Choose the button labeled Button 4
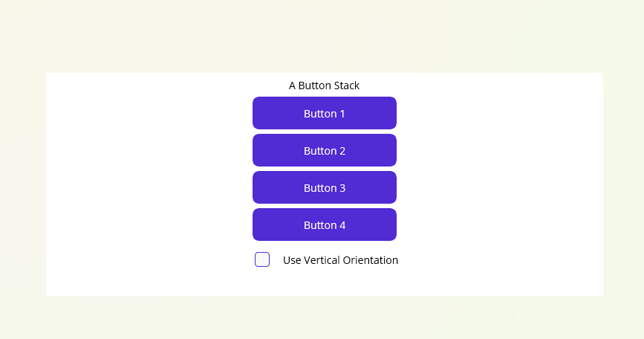The width and height of the screenshot is (644, 339). tap(325, 225)
